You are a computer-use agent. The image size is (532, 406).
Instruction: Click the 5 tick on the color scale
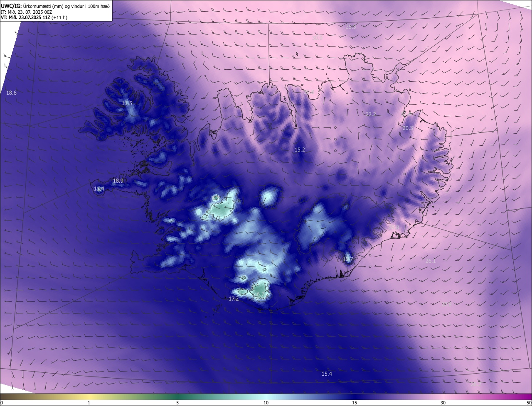[177, 403]
